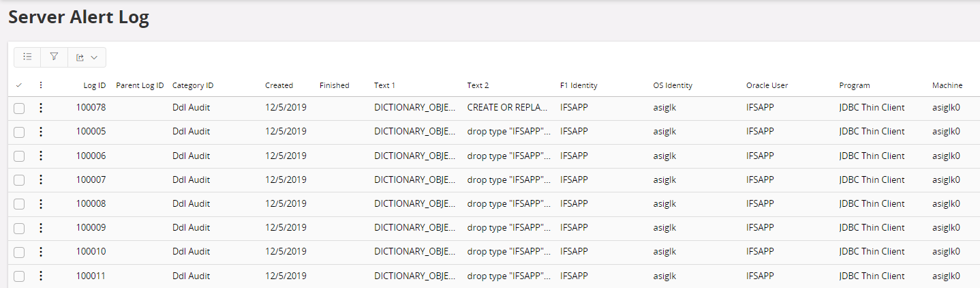Open row actions menu for Log ID 100078
This screenshot has height=288, width=980.
click(41, 108)
